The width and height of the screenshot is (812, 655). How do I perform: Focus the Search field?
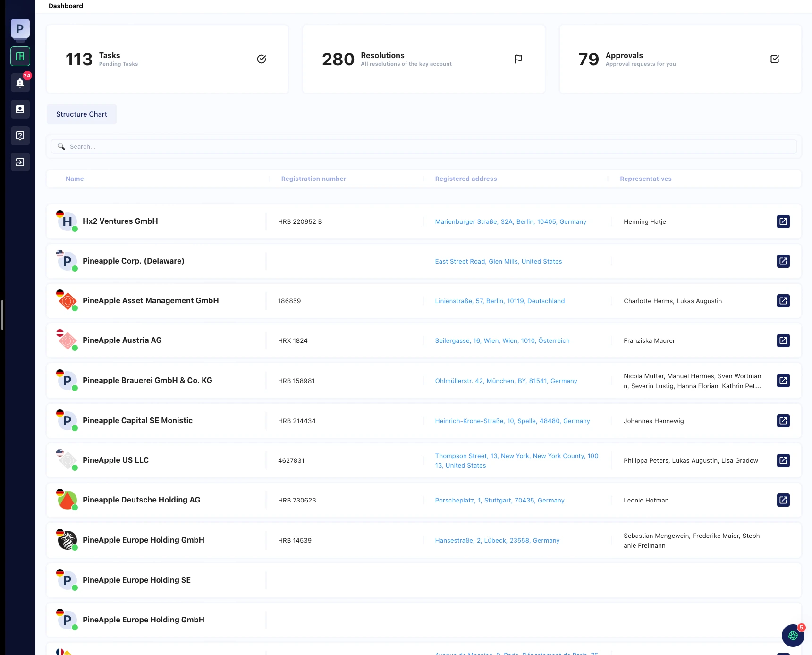tap(424, 146)
